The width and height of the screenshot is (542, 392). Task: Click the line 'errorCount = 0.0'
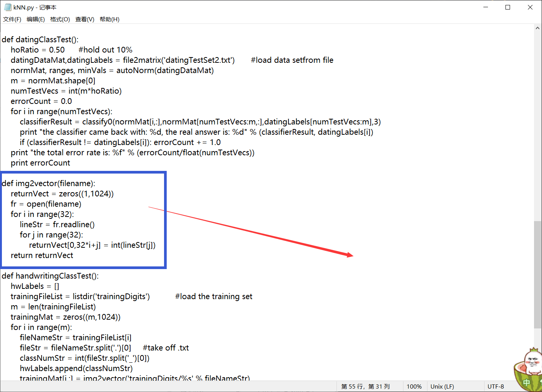(41, 101)
